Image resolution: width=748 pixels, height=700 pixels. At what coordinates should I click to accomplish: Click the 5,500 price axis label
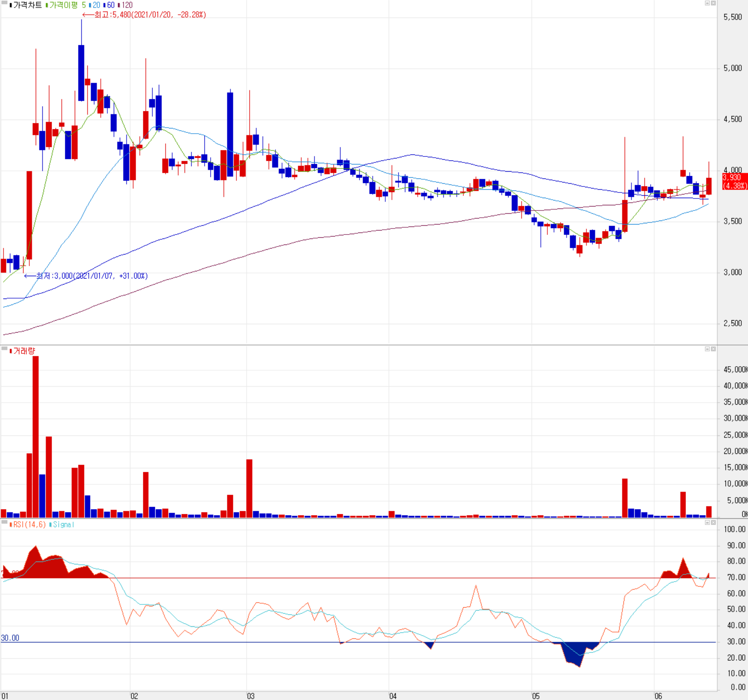coord(732,17)
